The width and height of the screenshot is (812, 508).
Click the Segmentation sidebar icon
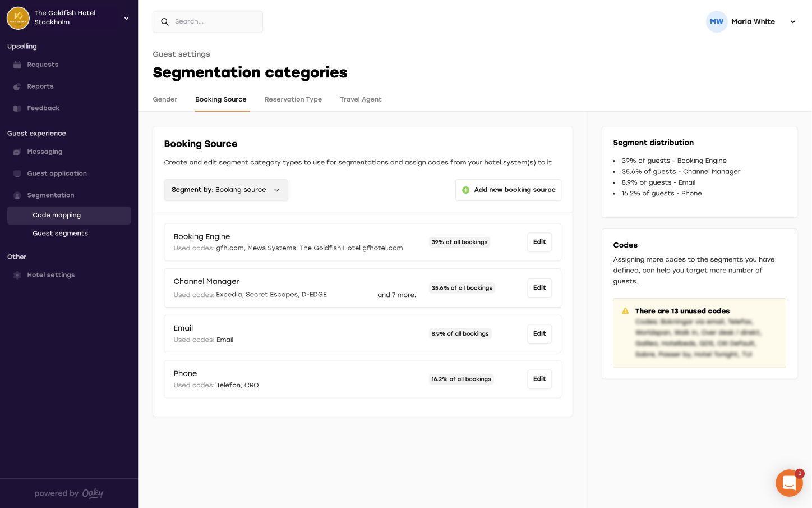click(17, 195)
